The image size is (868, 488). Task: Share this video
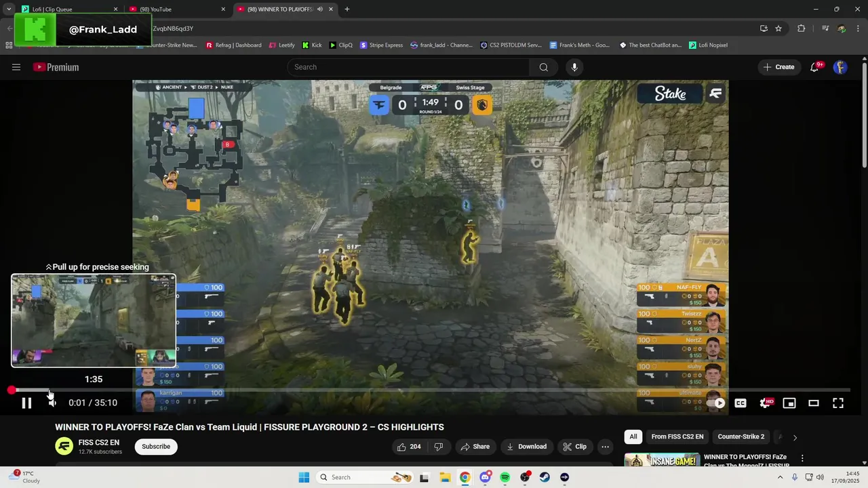(x=475, y=447)
